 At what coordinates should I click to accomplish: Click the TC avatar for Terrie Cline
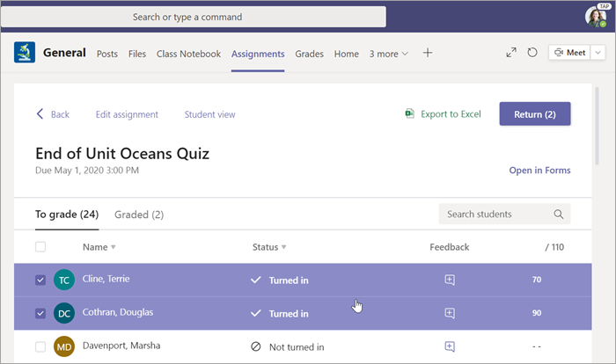click(x=64, y=280)
